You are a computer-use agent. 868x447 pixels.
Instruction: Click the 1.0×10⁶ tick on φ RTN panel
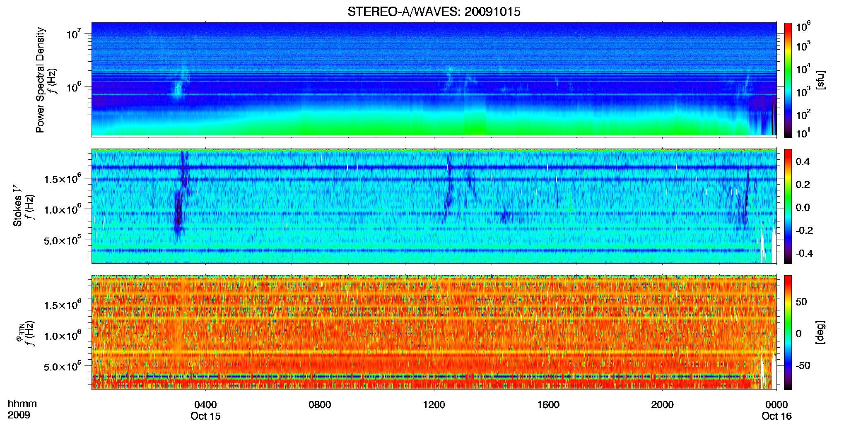click(x=63, y=335)
